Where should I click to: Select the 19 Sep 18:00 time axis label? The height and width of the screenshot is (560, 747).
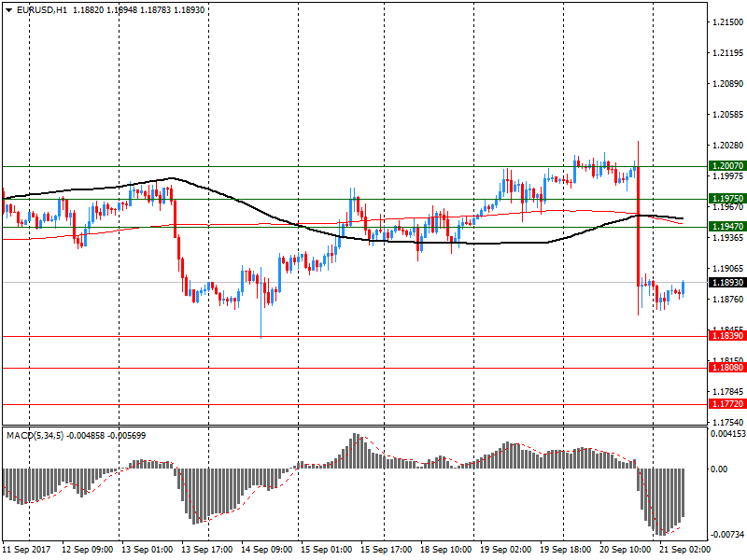[566, 549]
